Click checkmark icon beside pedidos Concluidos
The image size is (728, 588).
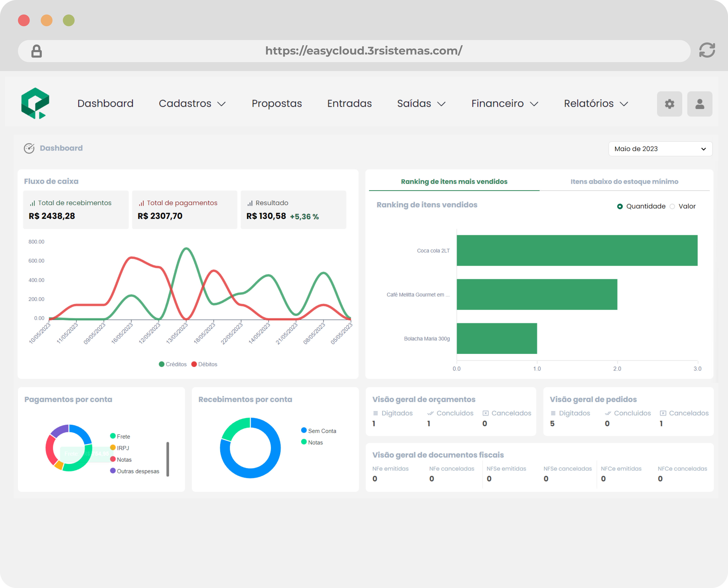point(608,413)
